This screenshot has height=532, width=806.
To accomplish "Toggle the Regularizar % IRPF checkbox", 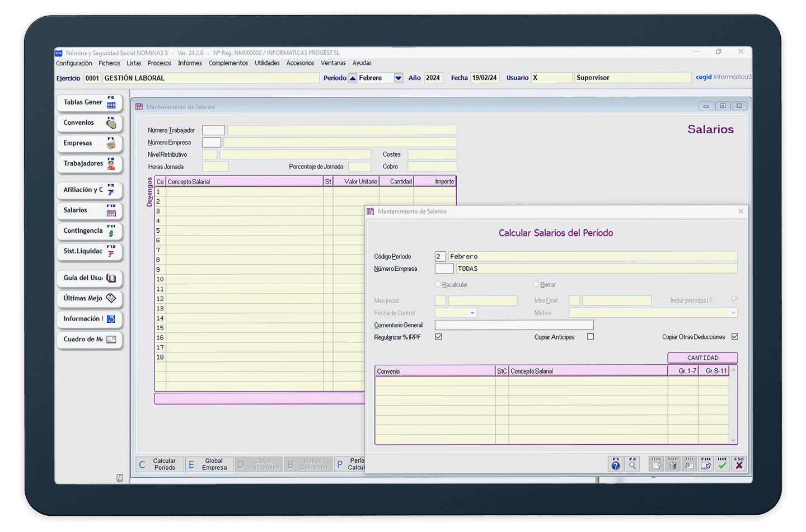I will 439,337.
